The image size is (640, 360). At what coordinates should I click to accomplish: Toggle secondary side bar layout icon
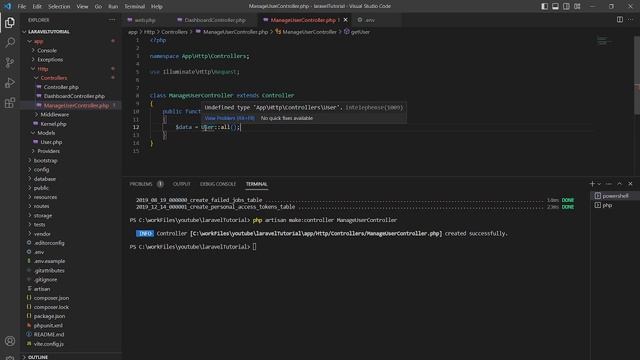click(x=566, y=6)
